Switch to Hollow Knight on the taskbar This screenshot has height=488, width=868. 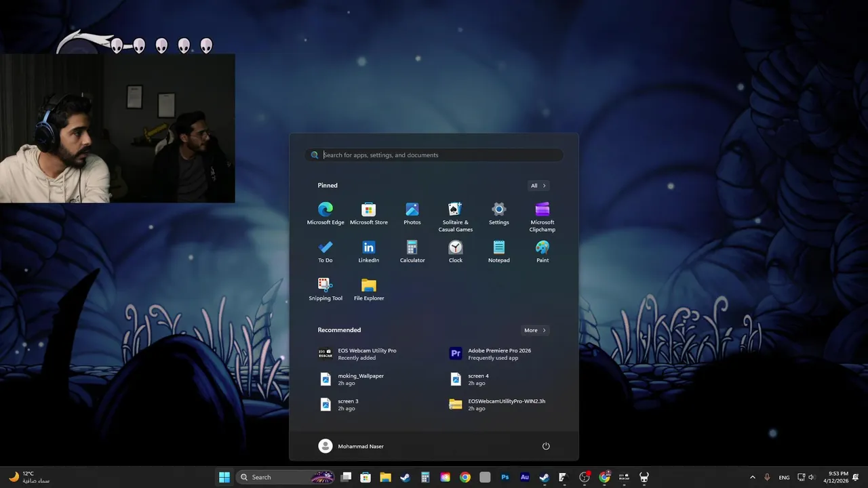tap(644, 477)
